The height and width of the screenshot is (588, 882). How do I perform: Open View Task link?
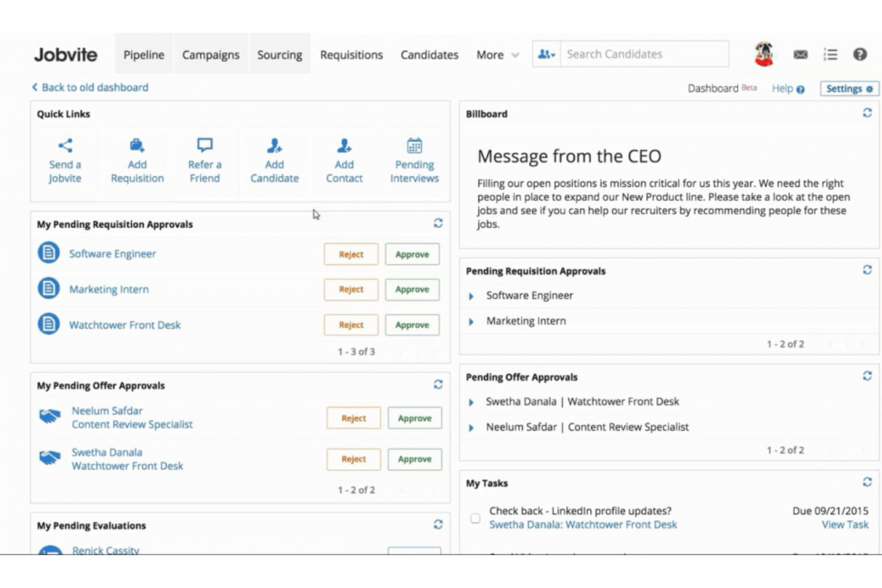[845, 525]
